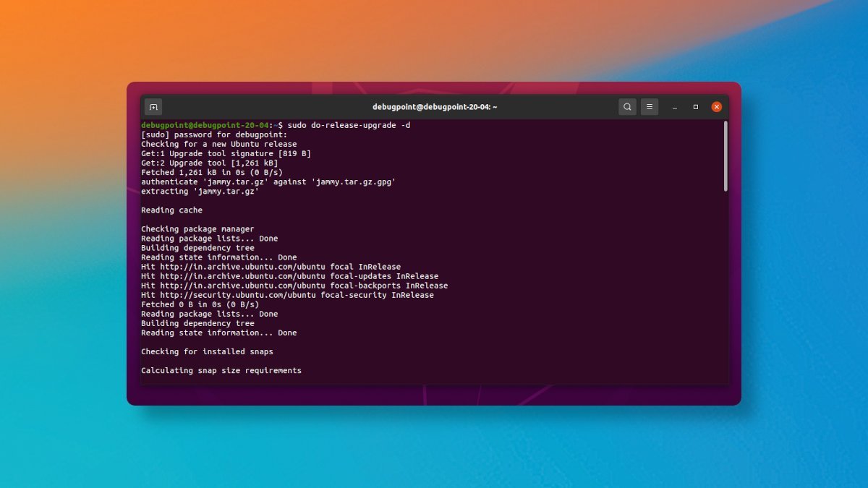Click the 'jammy.tar.gz.gpg' filename text

(354, 182)
